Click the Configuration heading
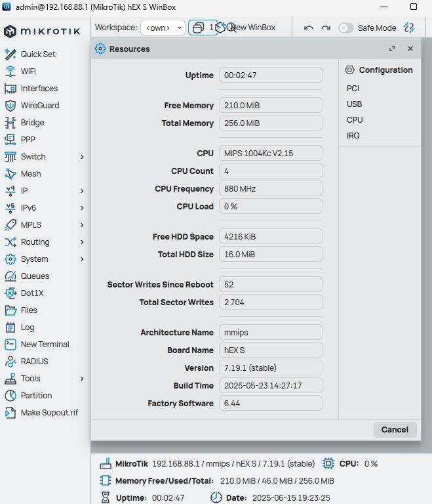 tap(385, 70)
